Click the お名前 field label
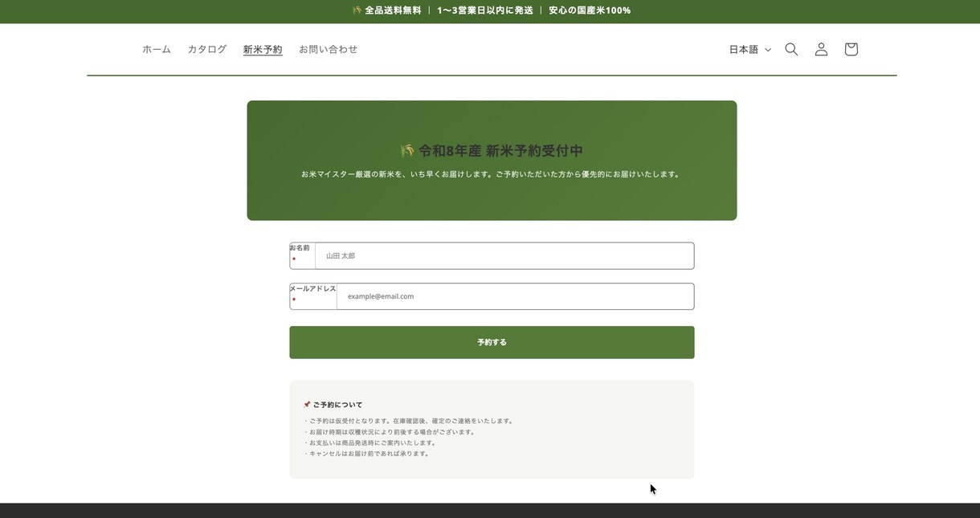Viewport: 980px width, 518px height. [300, 248]
